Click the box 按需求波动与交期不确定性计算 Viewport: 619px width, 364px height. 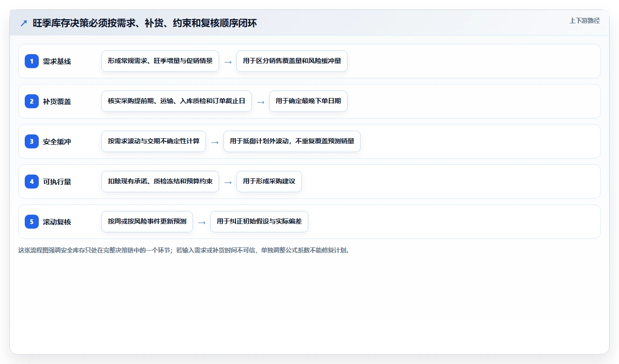click(154, 141)
